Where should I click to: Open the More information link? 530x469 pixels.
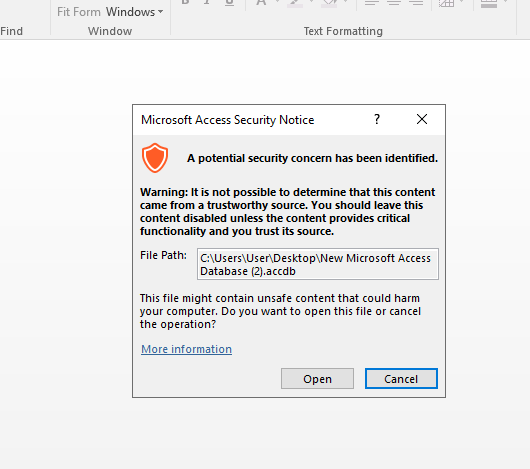coord(186,349)
